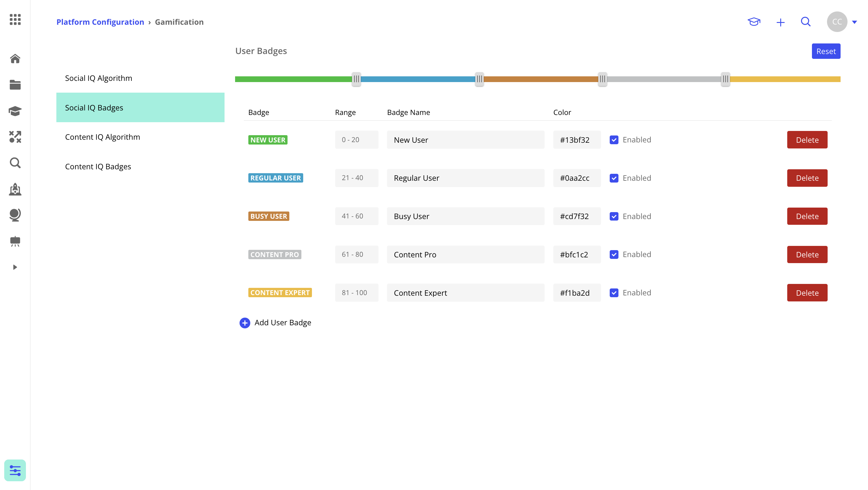Switch to Content IQ Badges section
This screenshot has height=490, width=868.
[98, 167]
